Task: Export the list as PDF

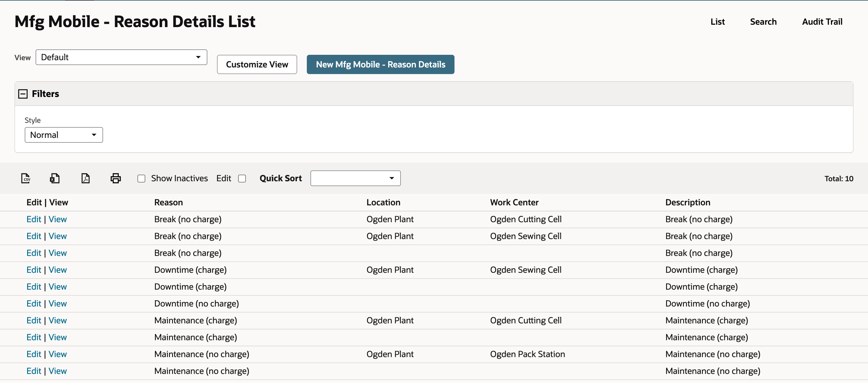Action: click(x=86, y=178)
